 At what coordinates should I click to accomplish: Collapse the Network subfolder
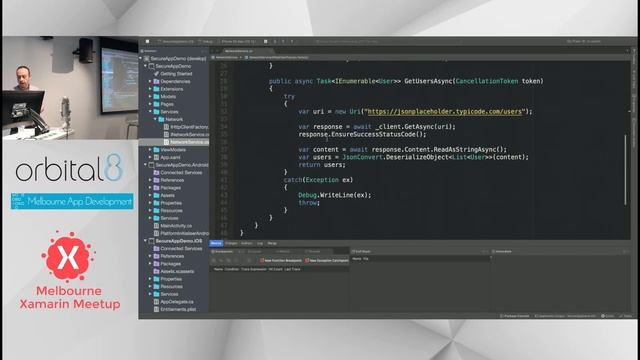(155, 119)
